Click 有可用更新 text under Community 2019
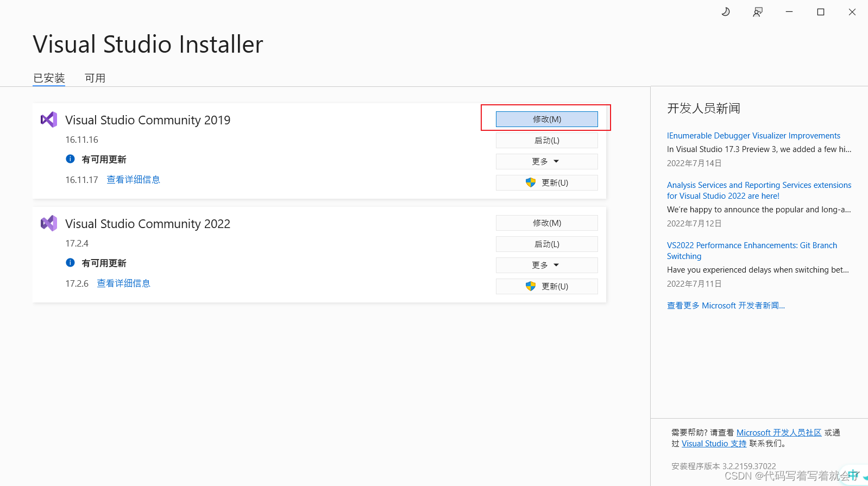The width and height of the screenshot is (868, 486). point(104,160)
